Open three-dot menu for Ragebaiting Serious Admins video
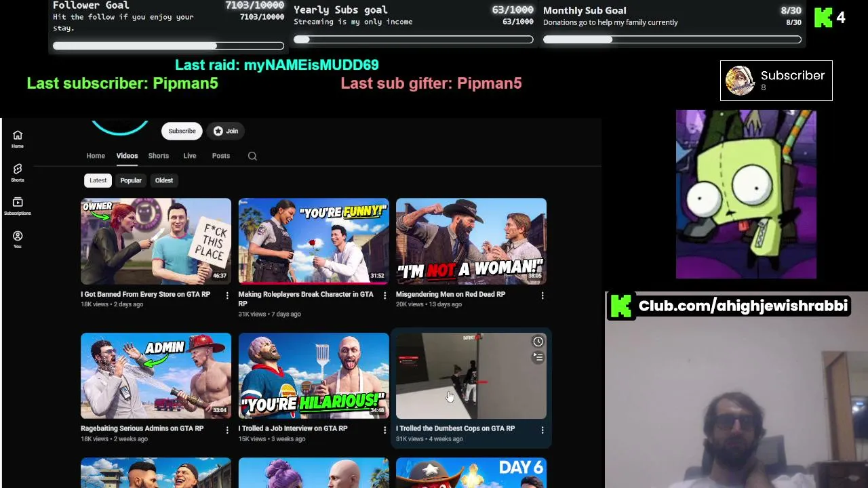Screen dimensions: 868x488 pos(227,430)
